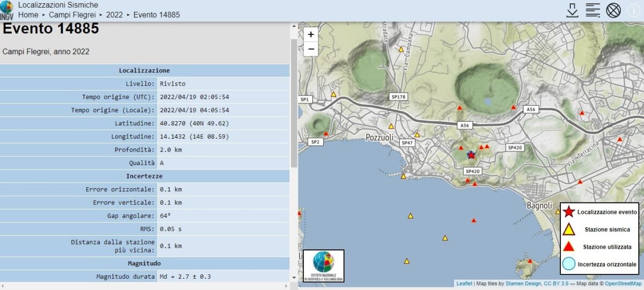The width and height of the screenshot is (644, 290).
Task: Open the 2022 breadcrumb link
Action: click(x=114, y=15)
